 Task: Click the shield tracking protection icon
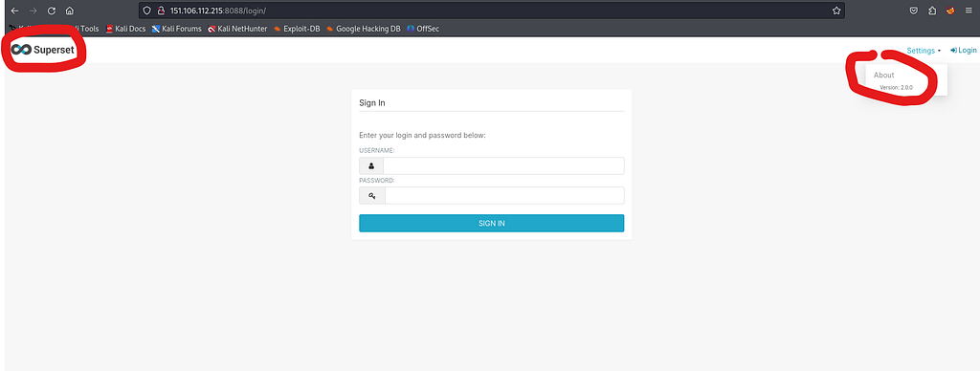click(147, 11)
